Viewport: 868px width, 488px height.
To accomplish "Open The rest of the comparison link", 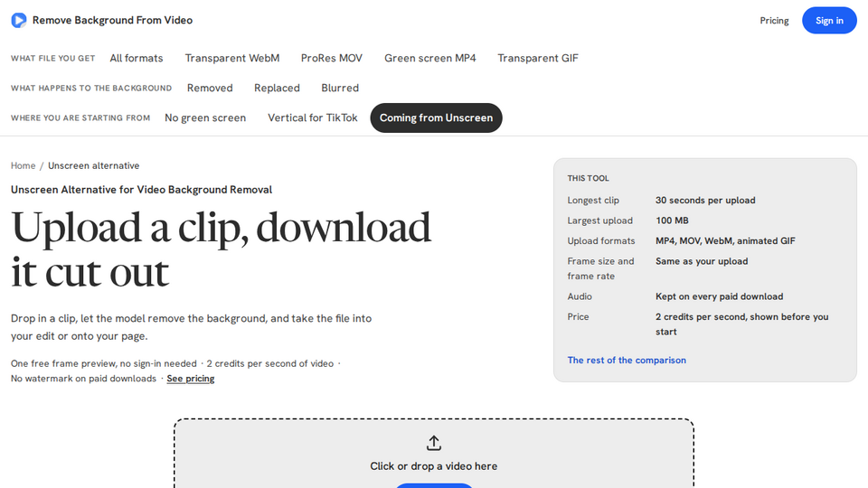I will coord(627,361).
